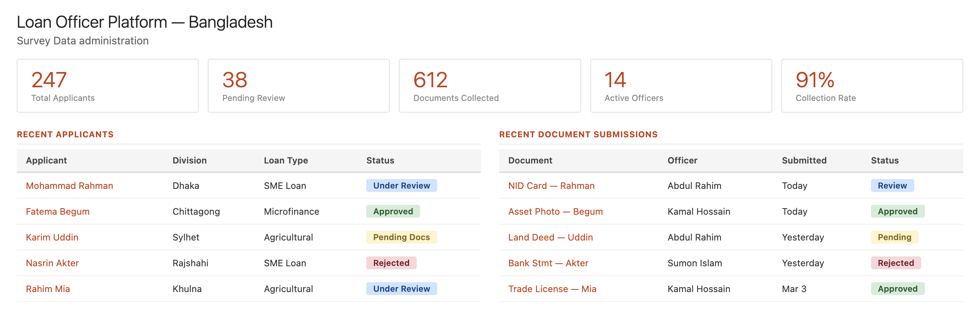Open applicant Rahim Mia

click(48, 289)
